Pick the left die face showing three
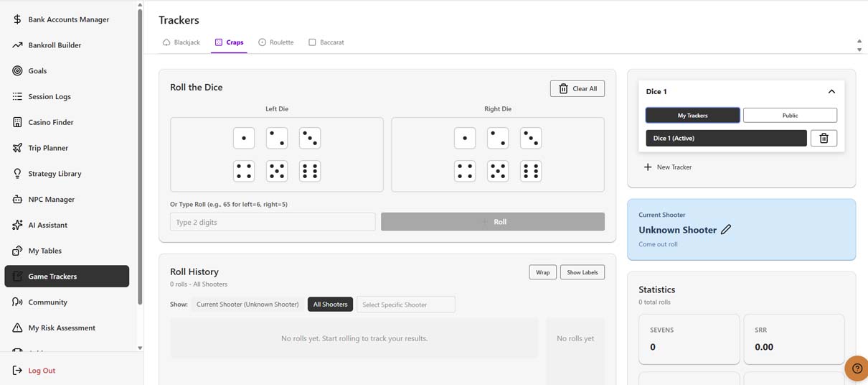Screen dimensions: 868x385 point(310,138)
